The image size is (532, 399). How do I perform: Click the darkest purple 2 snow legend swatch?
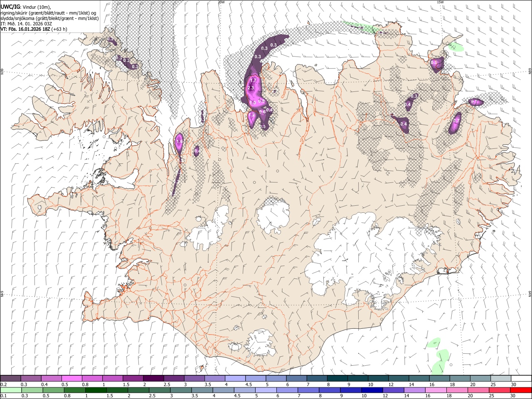[153, 379]
